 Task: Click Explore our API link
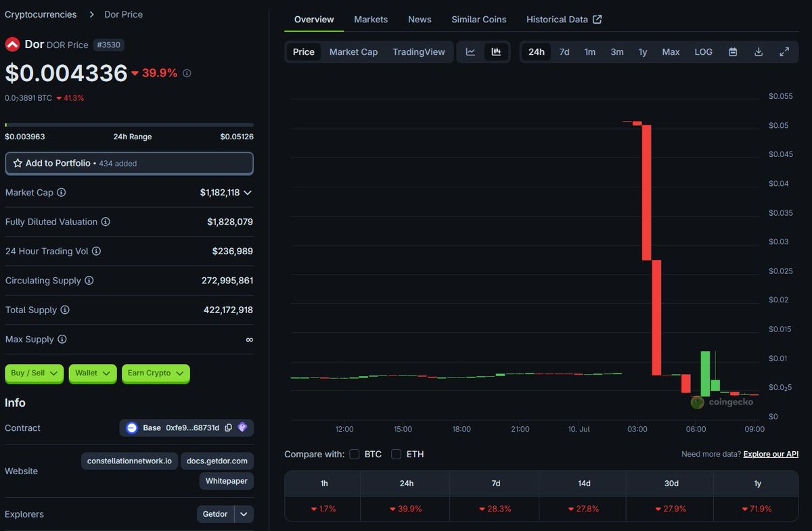pyautogui.click(x=771, y=454)
